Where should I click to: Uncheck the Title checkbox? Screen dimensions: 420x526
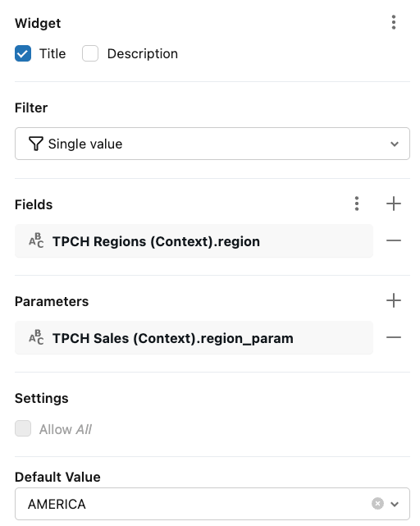pyautogui.click(x=23, y=53)
